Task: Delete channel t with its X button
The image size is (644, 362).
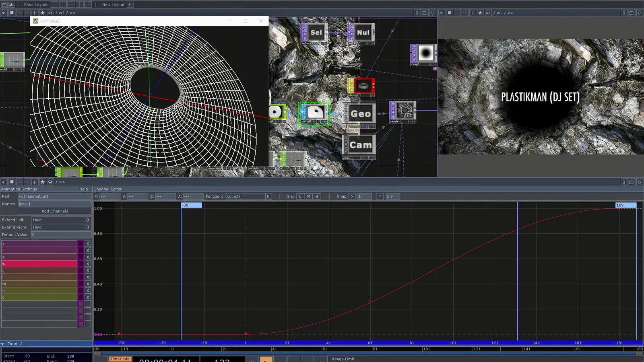Action: point(88,270)
